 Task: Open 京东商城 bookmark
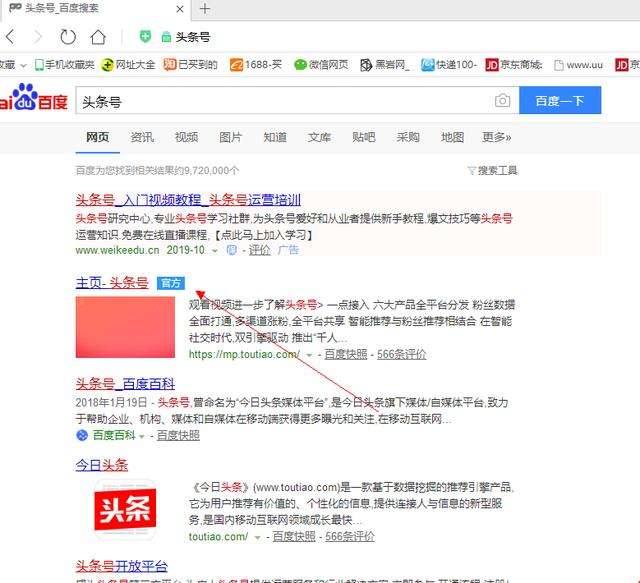pyautogui.click(x=513, y=65)
